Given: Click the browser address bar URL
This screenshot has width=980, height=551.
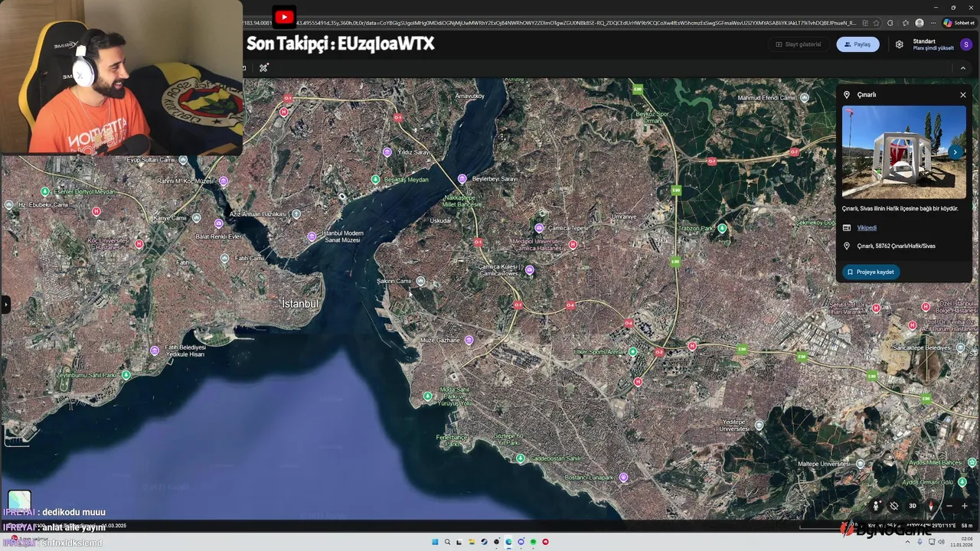Looking at the screenshot, I should click(x=551, y=23).
